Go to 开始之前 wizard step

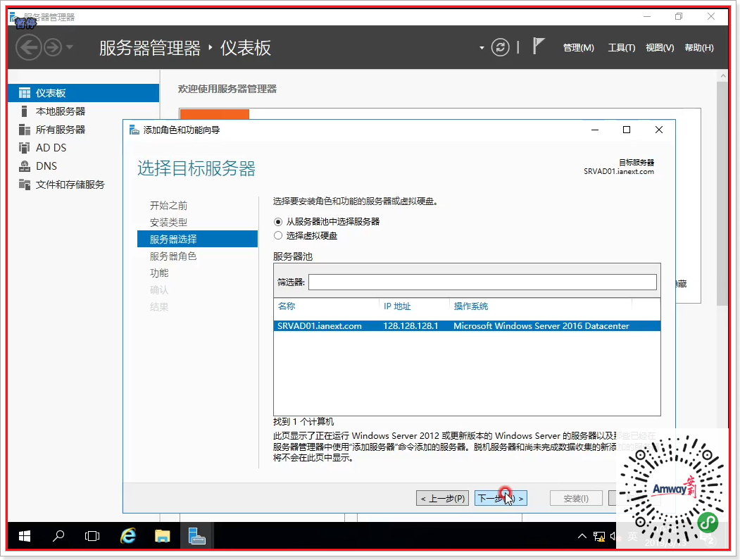point(168,206)
